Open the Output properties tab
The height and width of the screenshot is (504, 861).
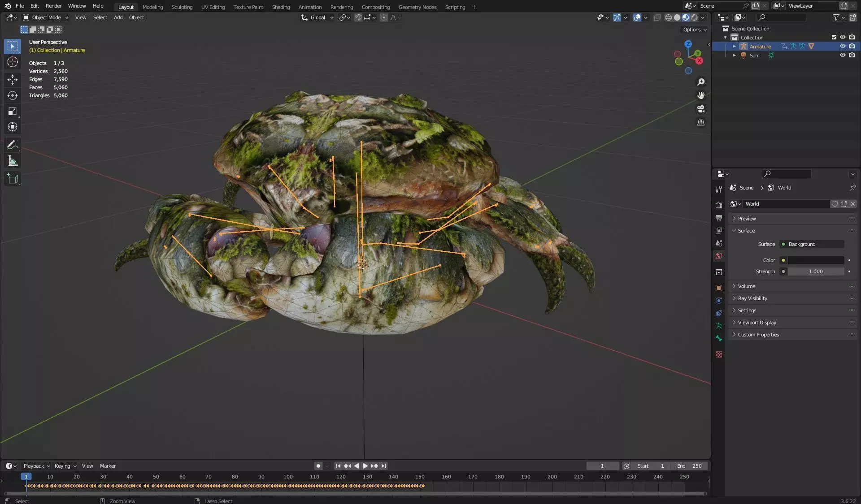[719, 218]
